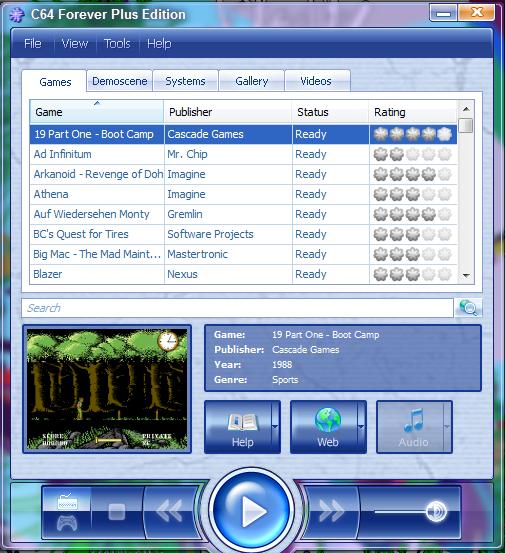Switch to the Games tab
505x553 pixels.
[x=55, y=82]
